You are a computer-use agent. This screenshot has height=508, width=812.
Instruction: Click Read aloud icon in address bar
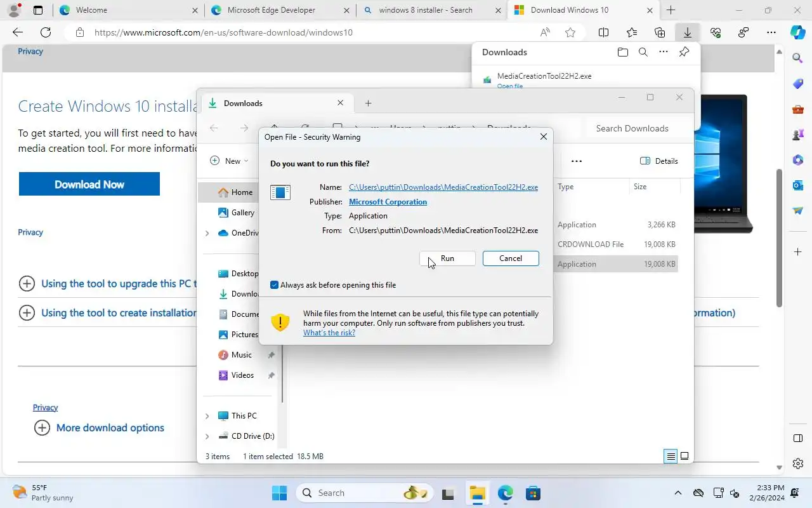point(545,32)
